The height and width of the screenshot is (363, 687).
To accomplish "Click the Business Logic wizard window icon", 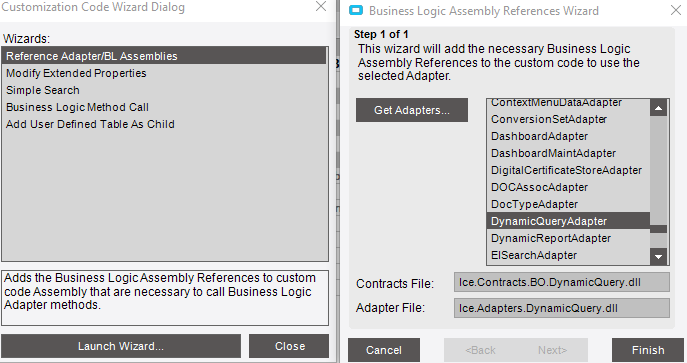I will [x=356, y=11].
